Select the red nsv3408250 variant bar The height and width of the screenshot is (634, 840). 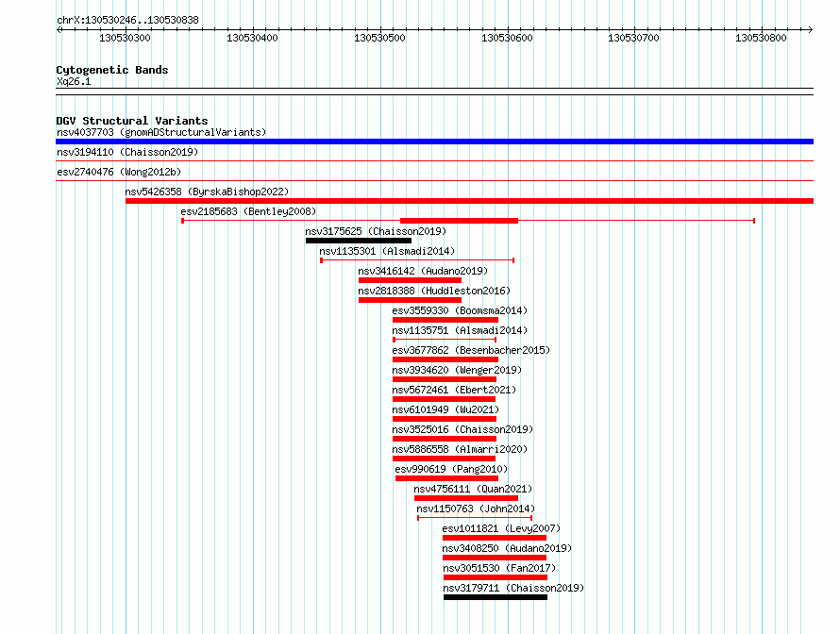[x=495, y=558]
